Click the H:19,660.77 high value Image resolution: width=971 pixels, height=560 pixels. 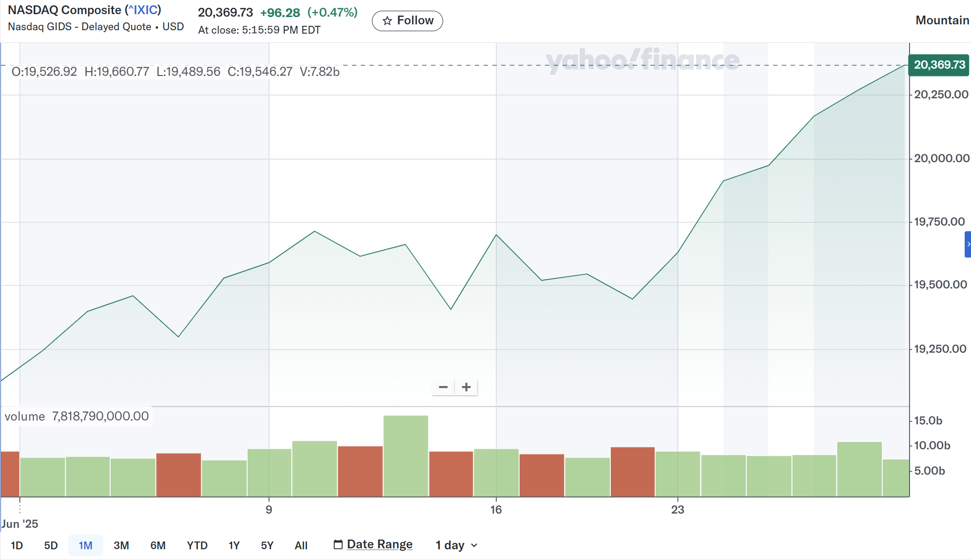point(117,72)
